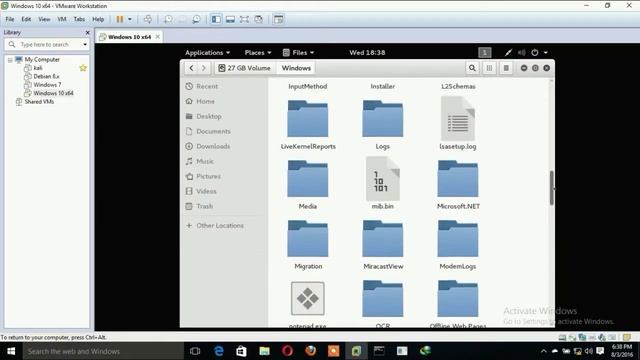This screenshot has height=360, width=640.
Task: Click the file manager vertical scrollbar
Action: pyautogui.click(x=551, y=188)
